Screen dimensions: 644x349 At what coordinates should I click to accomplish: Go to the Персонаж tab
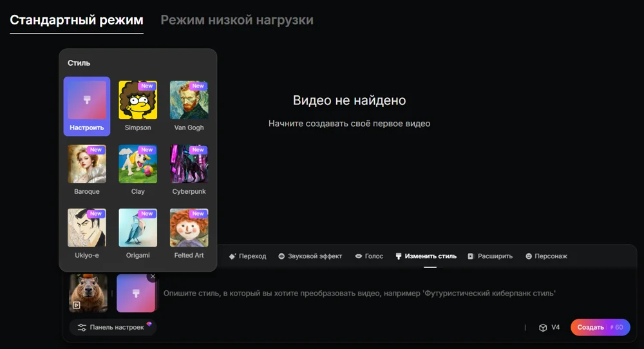click(546, 256)
